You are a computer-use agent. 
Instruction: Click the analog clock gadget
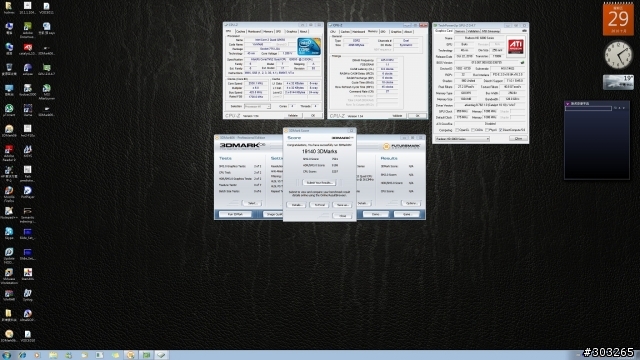(x=618, y=55)
